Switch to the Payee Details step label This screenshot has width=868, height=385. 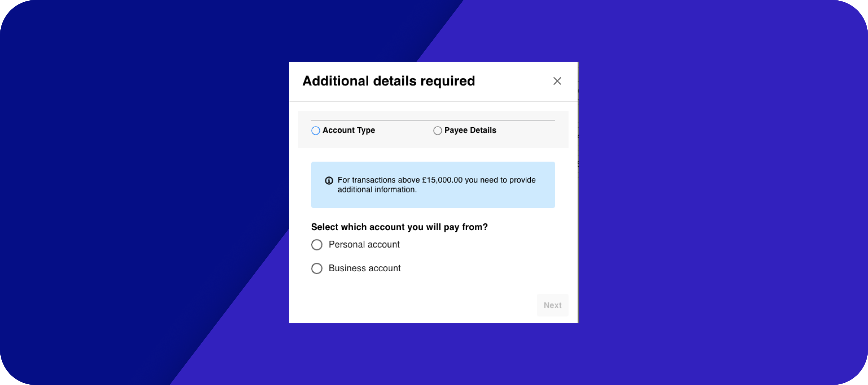click(x=470, y=130)
